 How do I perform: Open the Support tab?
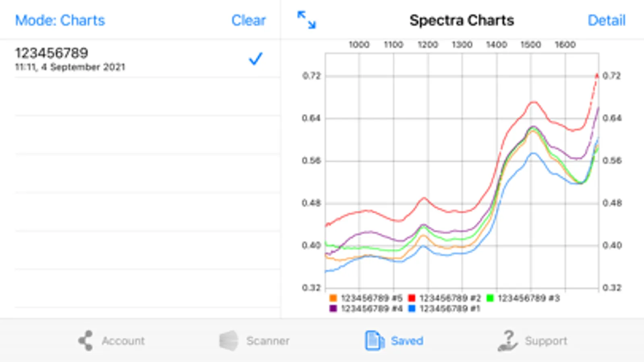click(546, 341)
